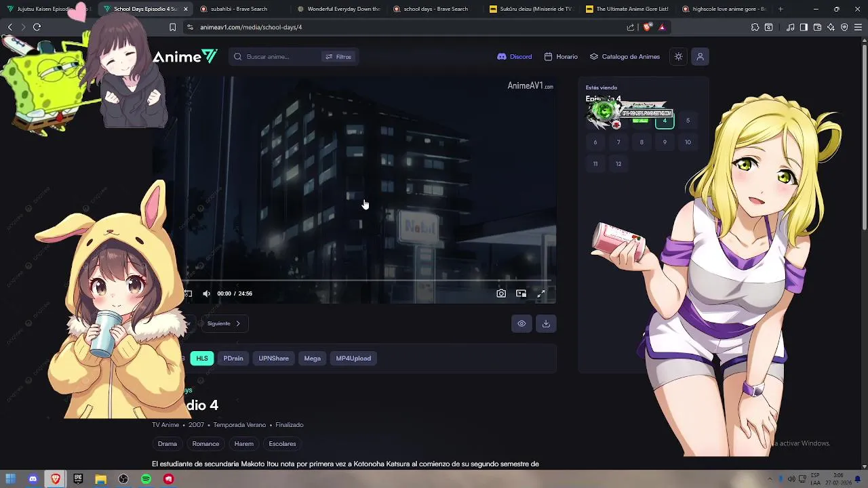Screen dimensions: 868x488
Task: Download the episode with the download icon
Action: (x=546, y=323)
